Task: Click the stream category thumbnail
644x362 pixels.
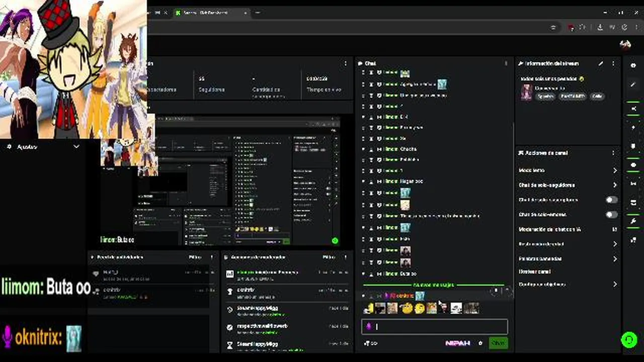Action: point(526,93)
